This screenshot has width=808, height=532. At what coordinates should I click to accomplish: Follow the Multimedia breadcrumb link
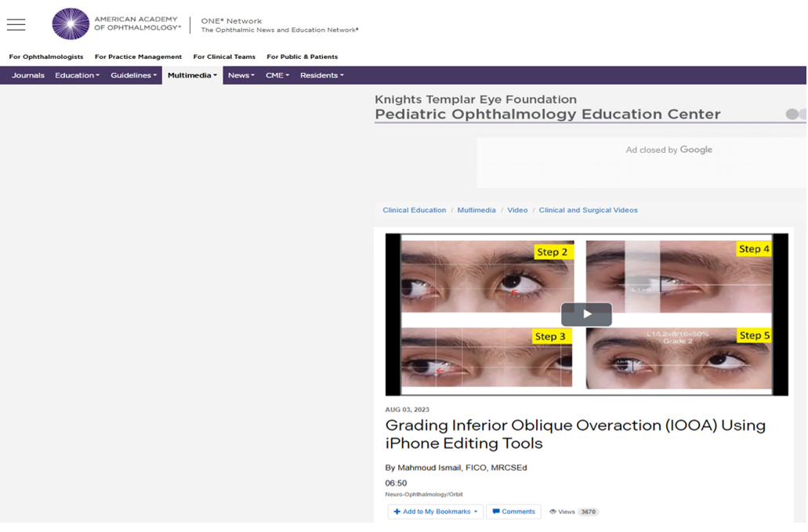(x=476, y=210)
